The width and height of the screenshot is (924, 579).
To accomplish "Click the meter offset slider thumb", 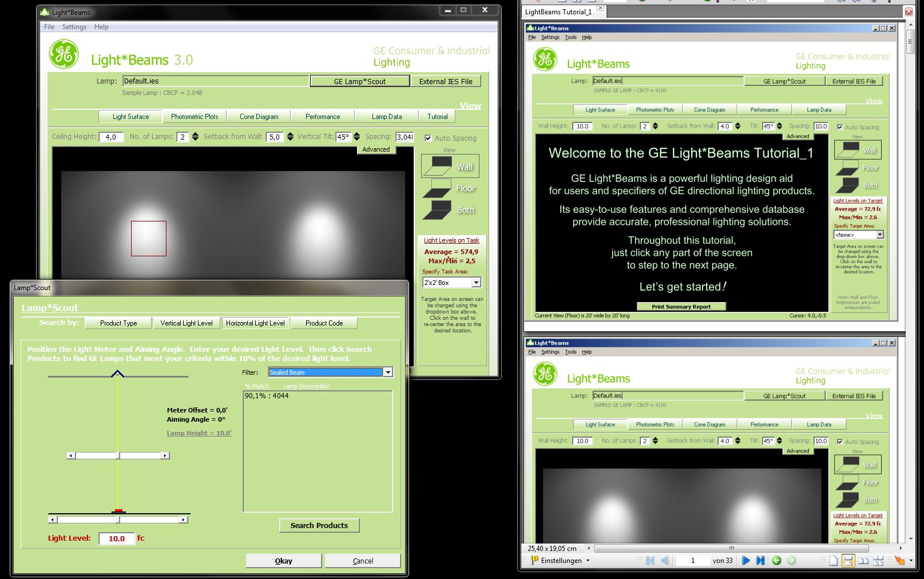I will tap(118, 519).
